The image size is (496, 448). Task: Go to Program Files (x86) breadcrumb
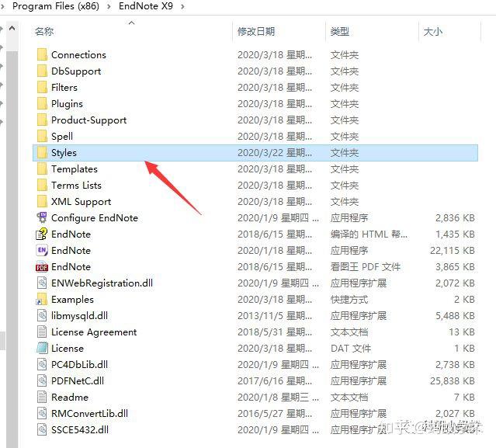(x=56, y=6)
